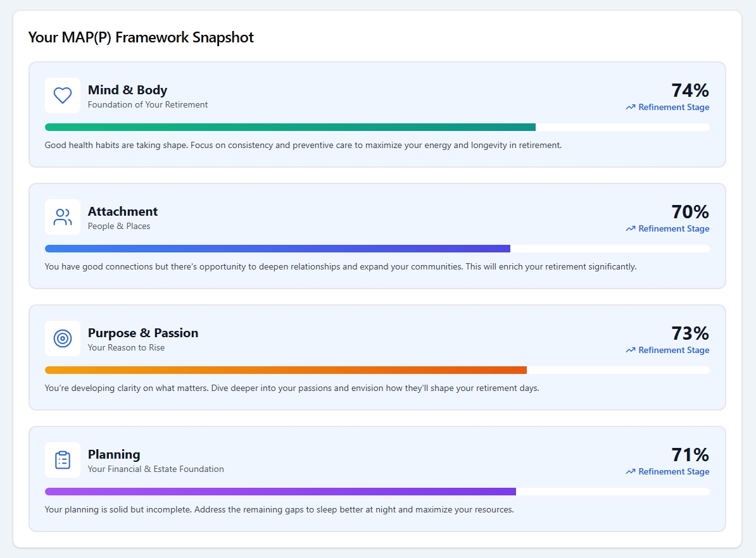Click trend arrow icon under 73%
Image resolution: width=756 pixels, height=558 pixels.
[x=630, y=350]
